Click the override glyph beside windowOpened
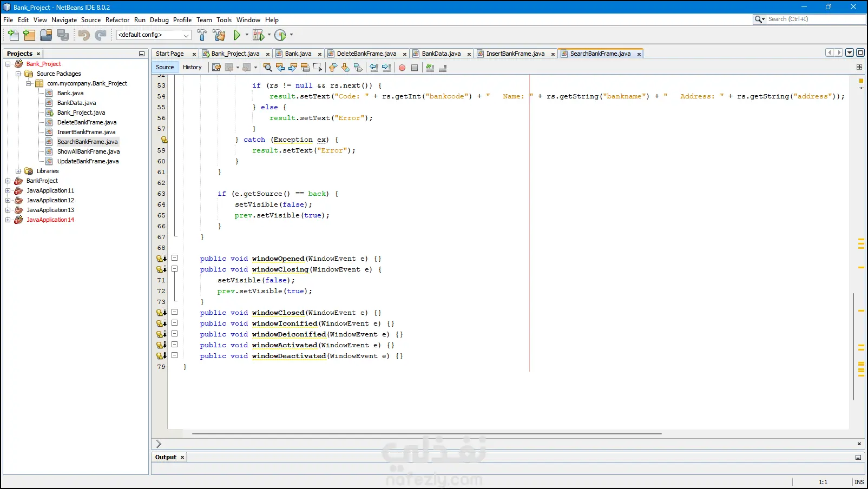 click(x=161, y=259)
